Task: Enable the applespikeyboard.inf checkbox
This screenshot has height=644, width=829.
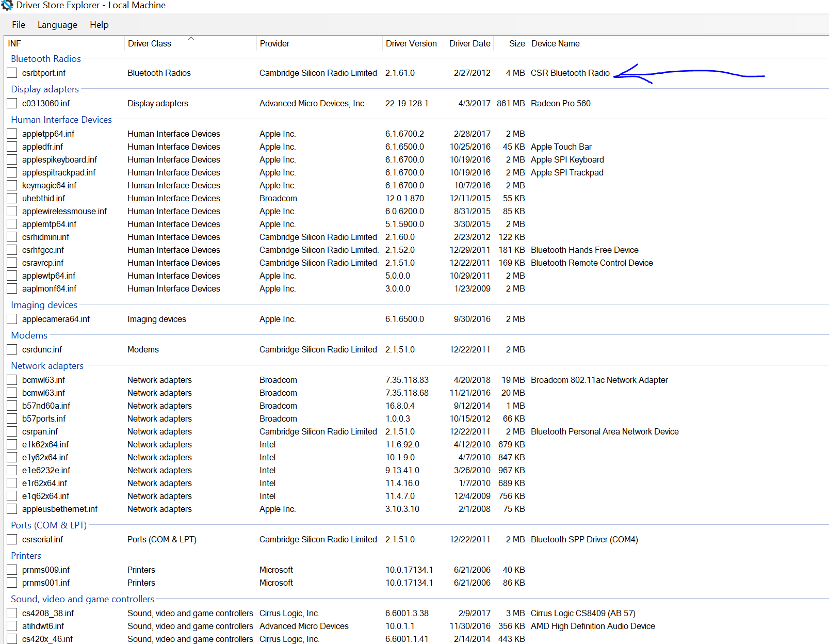Action: point(12,160)
